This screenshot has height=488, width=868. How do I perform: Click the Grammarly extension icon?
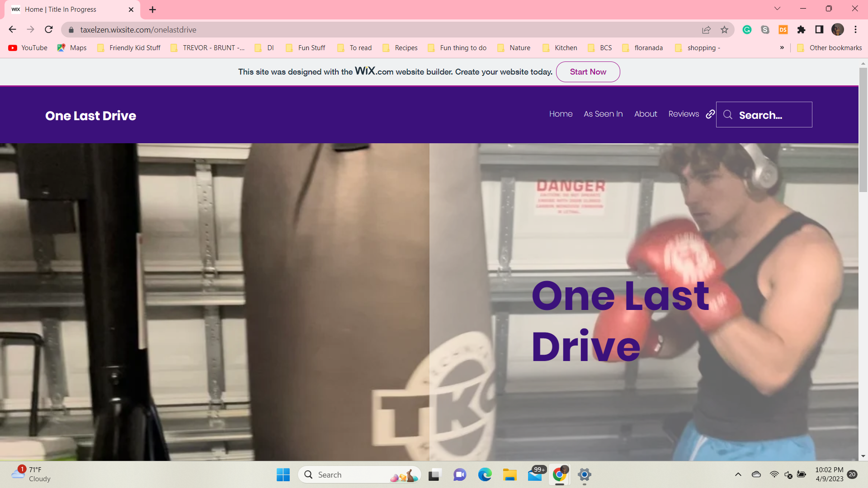point(747,30)
